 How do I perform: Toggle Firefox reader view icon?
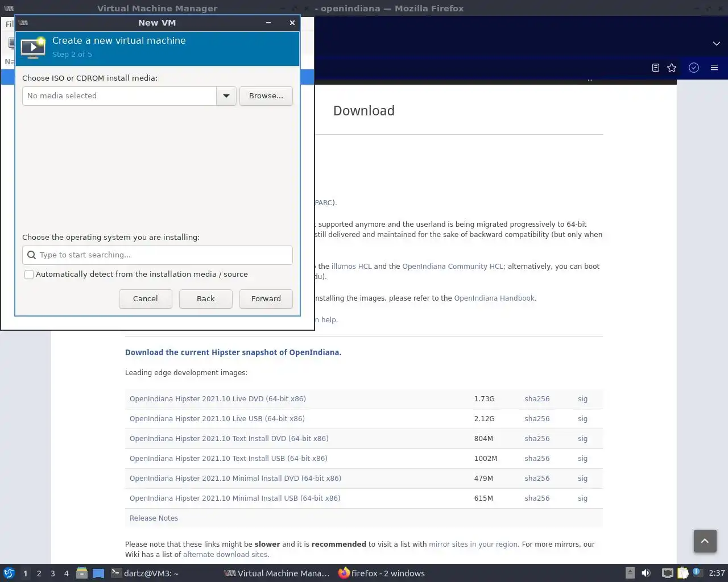655,68
